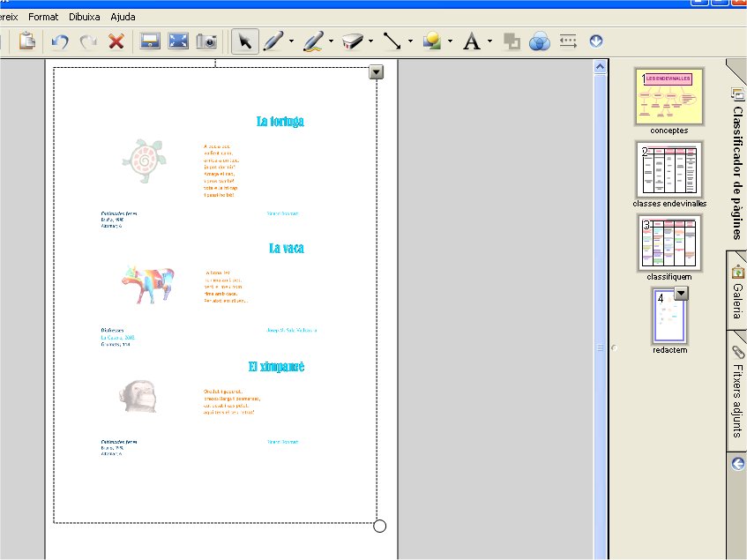Click the 'classifiquem' page label
The height and width of the screenshot is (560, 747).
click(669, 277)
